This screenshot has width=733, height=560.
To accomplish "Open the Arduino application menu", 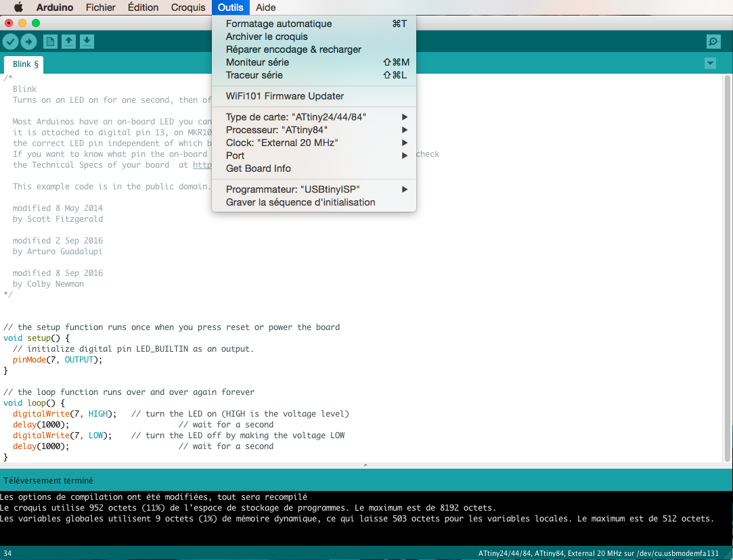I will (55, 7).
